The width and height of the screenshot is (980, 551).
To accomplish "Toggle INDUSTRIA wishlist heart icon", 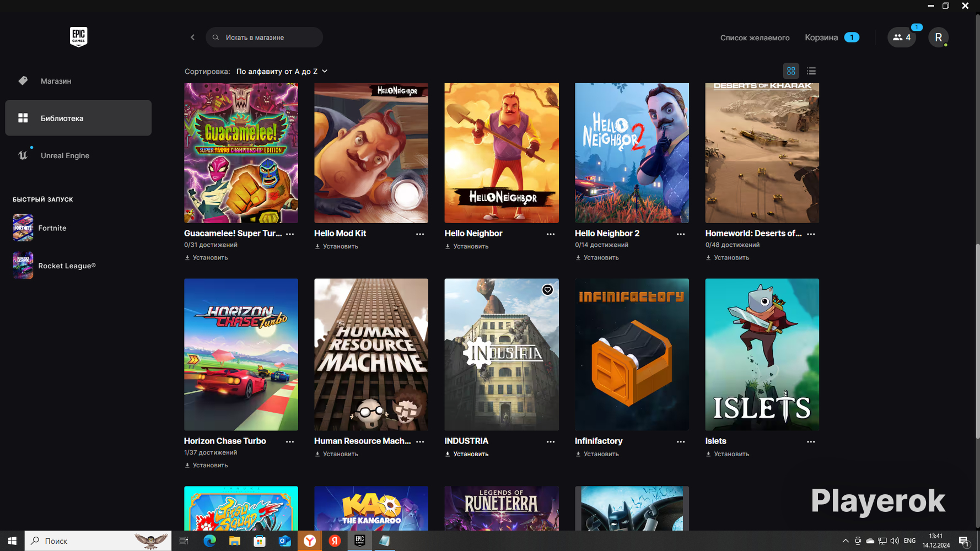I will coord(547,290).
